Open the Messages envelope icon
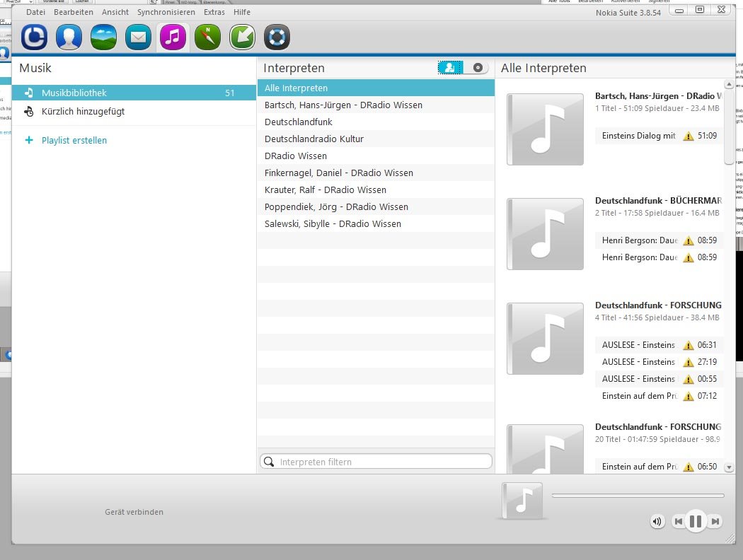 tap(138, 37)
